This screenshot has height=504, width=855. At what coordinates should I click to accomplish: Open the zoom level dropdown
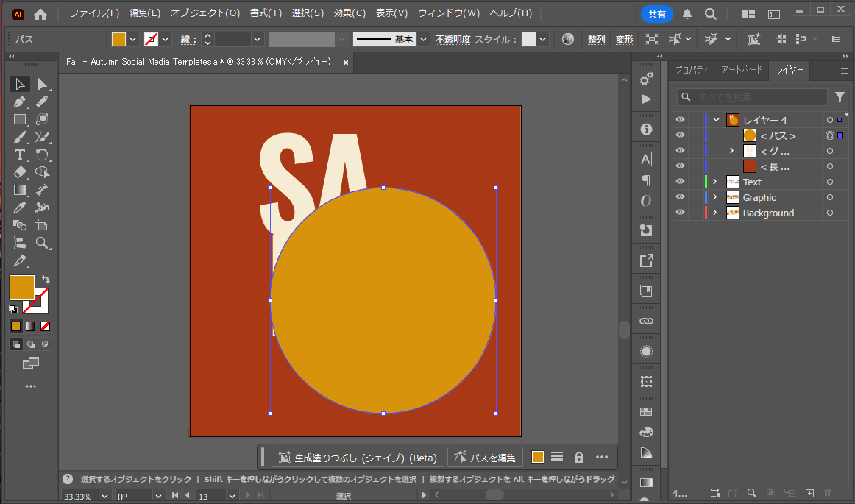104,496
